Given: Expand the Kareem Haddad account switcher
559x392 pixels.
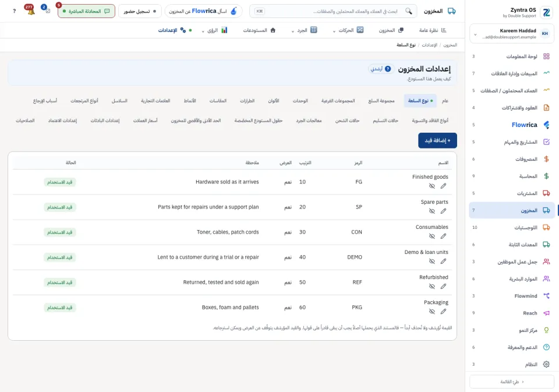Looking at the screenshot, I should 512,34.
